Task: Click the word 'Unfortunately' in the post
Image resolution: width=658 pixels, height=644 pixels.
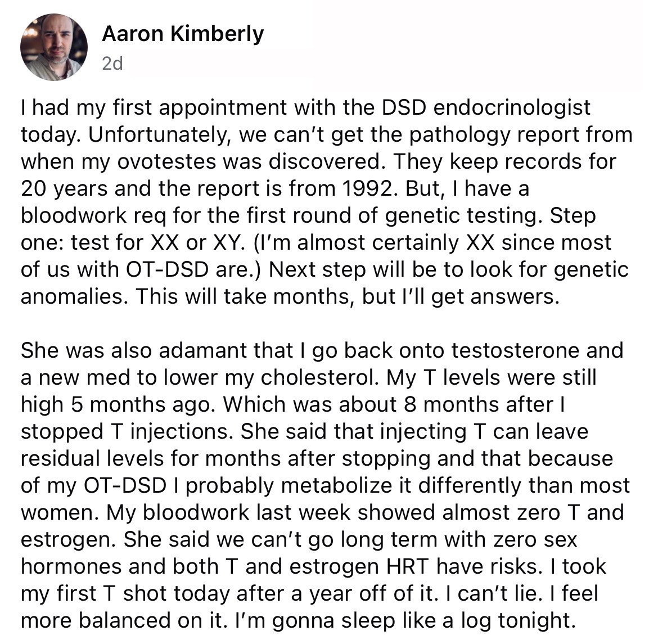Action: (x=160, y=135)
